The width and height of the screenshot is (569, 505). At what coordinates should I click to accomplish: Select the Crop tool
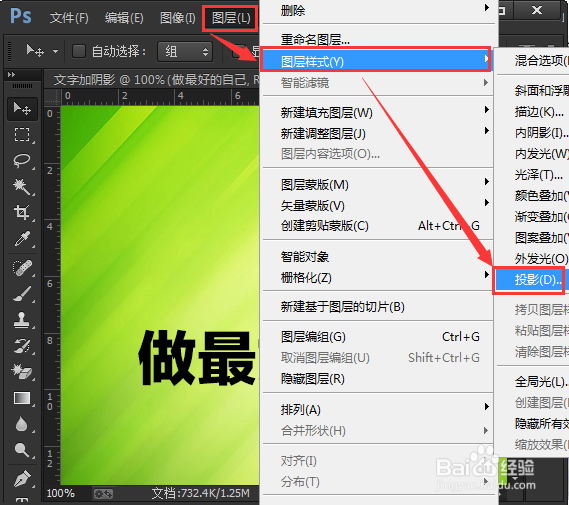[22, 213]
